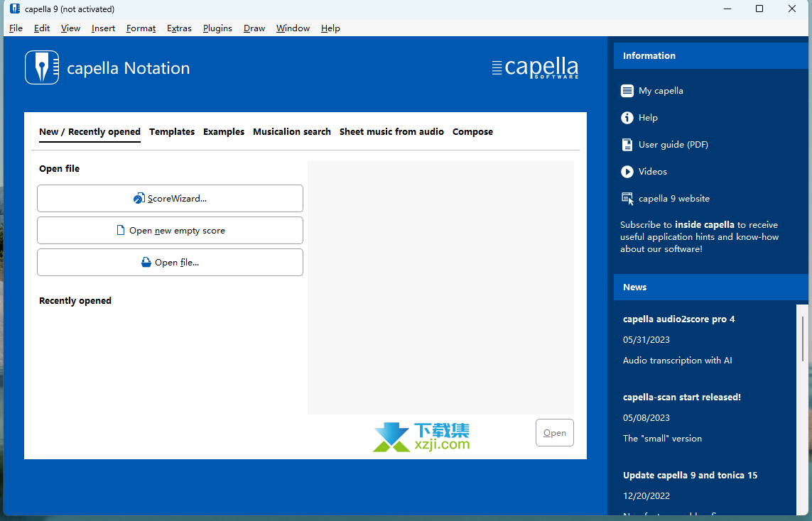
Task: Open the Help link in Information panel
Action: tap(648, 118)
